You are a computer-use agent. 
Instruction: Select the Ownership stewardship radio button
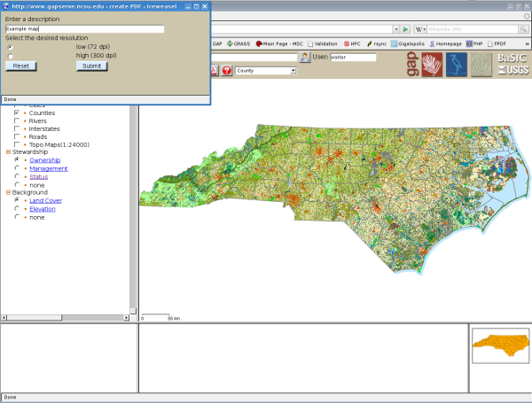pos(17,159)
